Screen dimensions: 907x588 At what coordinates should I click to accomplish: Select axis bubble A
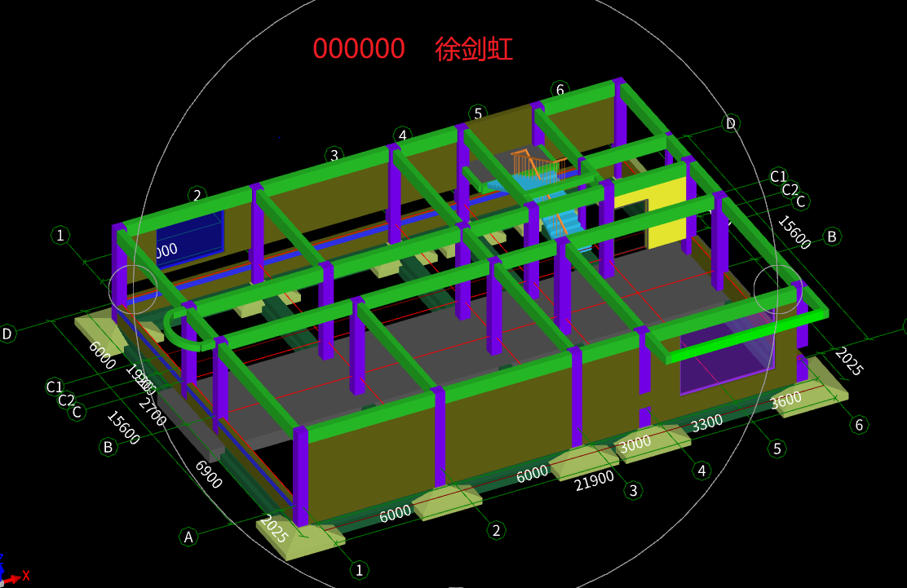(188, 537)
